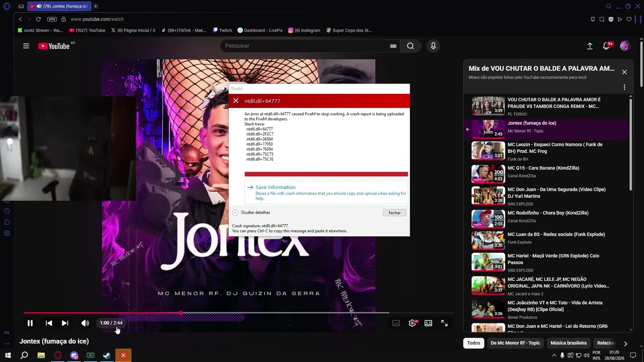The image size is (644, 362).
Task: Enter fullscreen in the video player
Action: 444,323
